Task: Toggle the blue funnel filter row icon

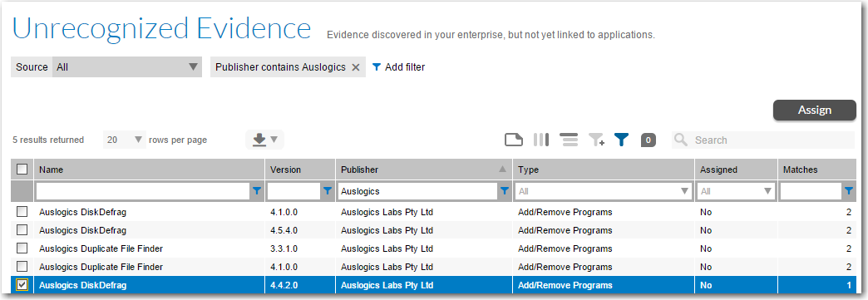Action: tap(622, 140)
